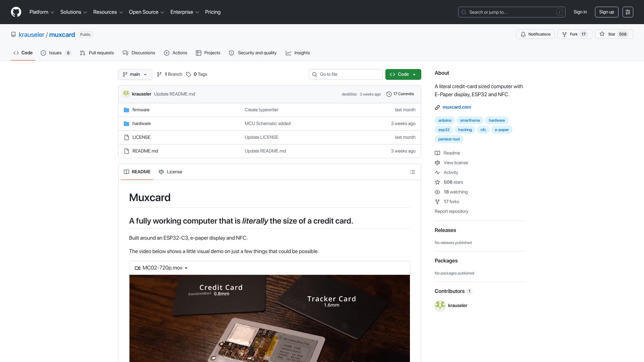Click the Sign up button
The width and height of the screenshot is (644, 362).
tap(606, 12)
